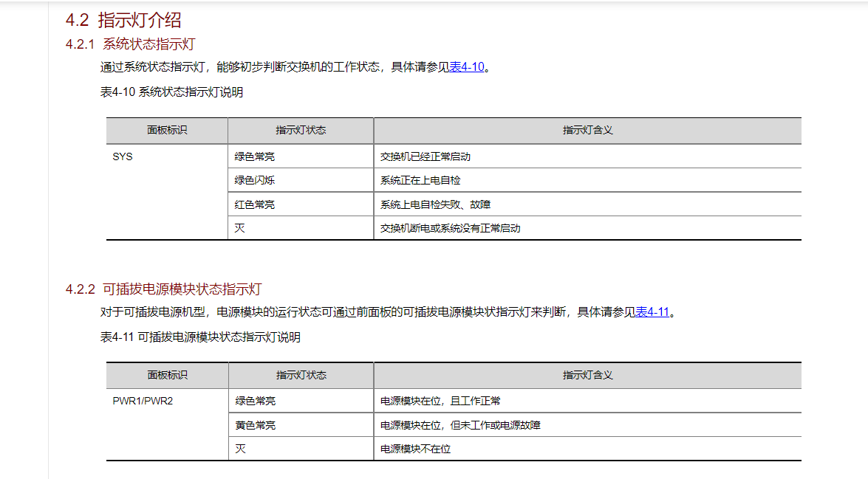Open the 表4-10 hyperlink
The height and width of the screenshot is (479, 868).
pyautogui.click(x=466, y=67)
